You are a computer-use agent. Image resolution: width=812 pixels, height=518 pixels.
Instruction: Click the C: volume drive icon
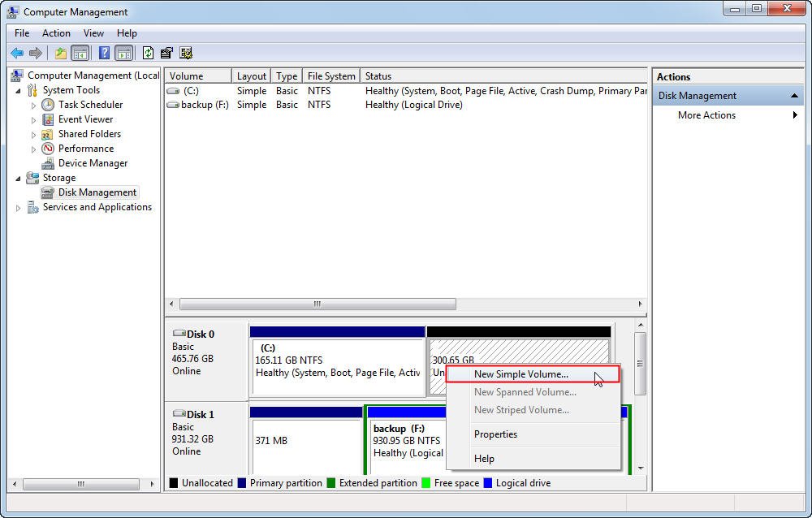(173, 91)
